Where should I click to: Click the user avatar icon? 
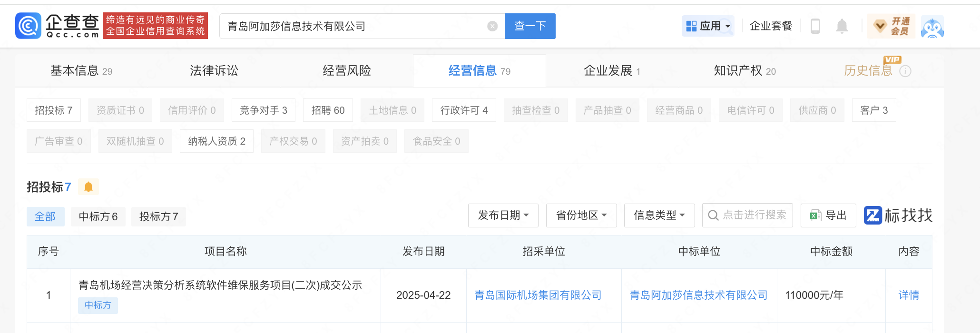(932, 26)
